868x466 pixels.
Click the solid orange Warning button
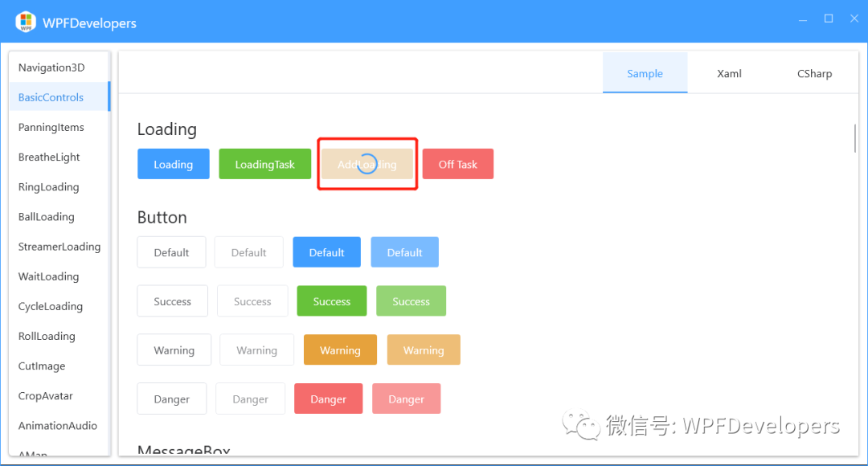(340, 349)
